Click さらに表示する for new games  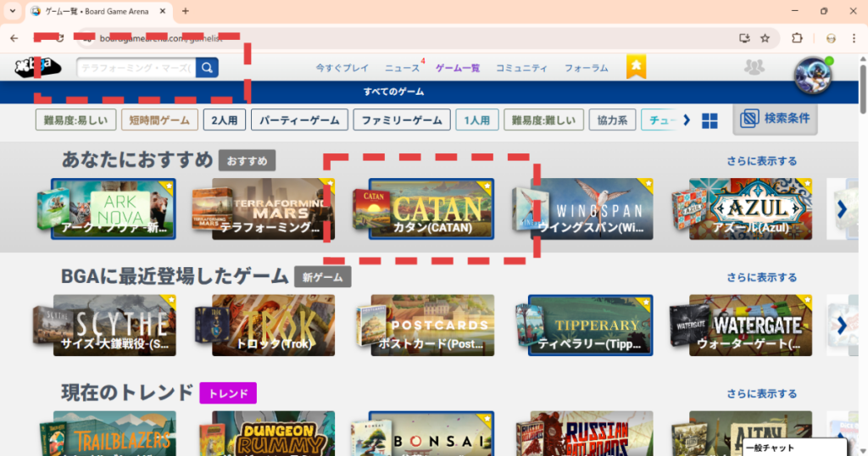point(762,277)
